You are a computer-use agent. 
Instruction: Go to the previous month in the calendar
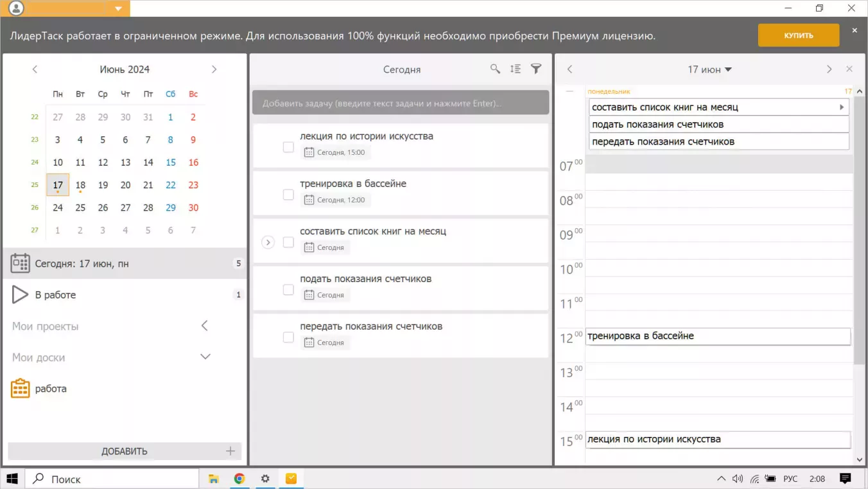click(x=35, y=69)
